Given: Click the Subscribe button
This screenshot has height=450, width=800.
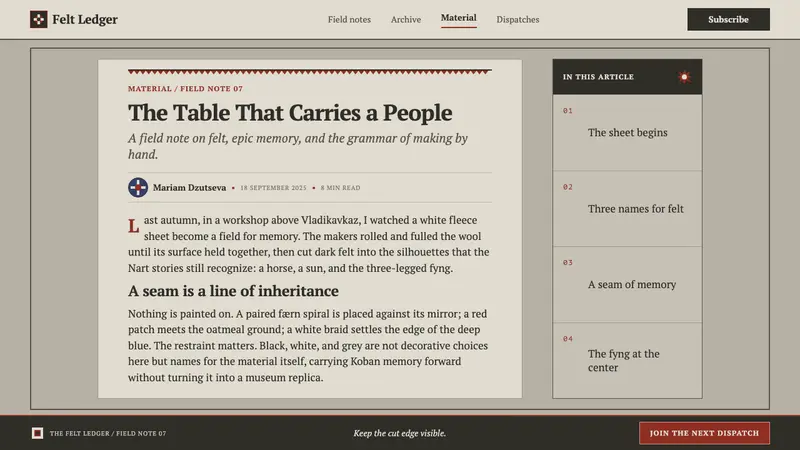Looking at the screenshot, I should pos(728,19).
